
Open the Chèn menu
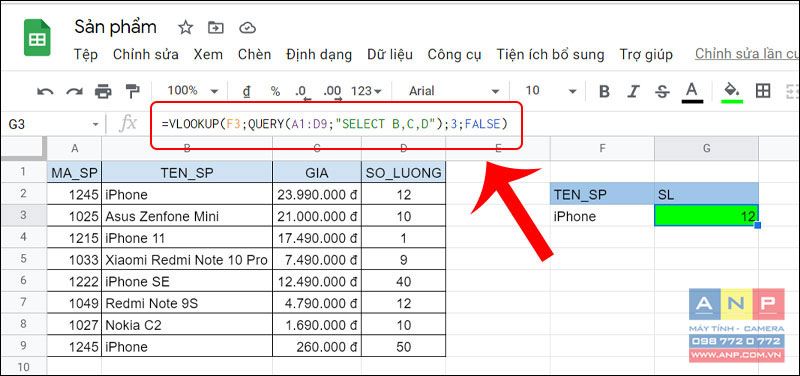(255, 55)
